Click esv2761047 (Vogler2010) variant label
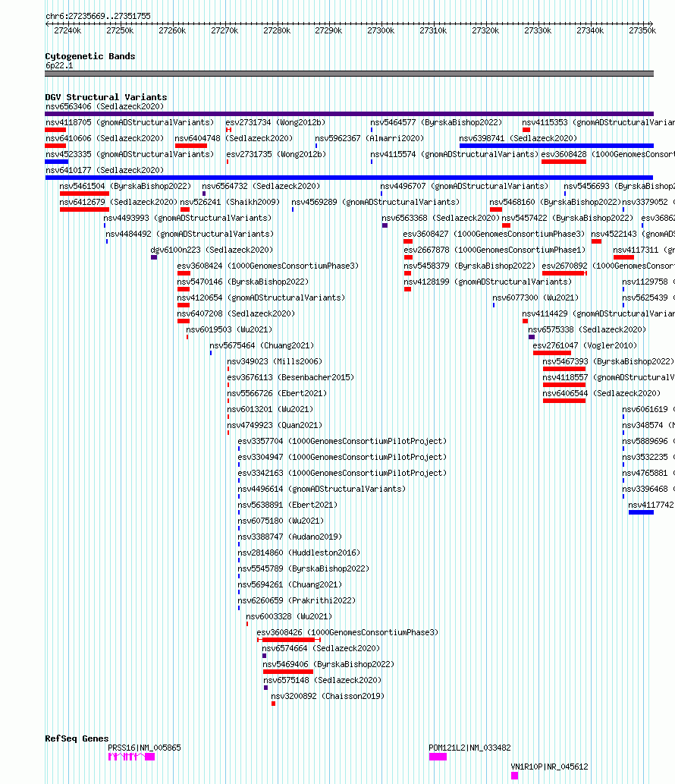Screen dimensions: 675x784 [x=585, y=347]
